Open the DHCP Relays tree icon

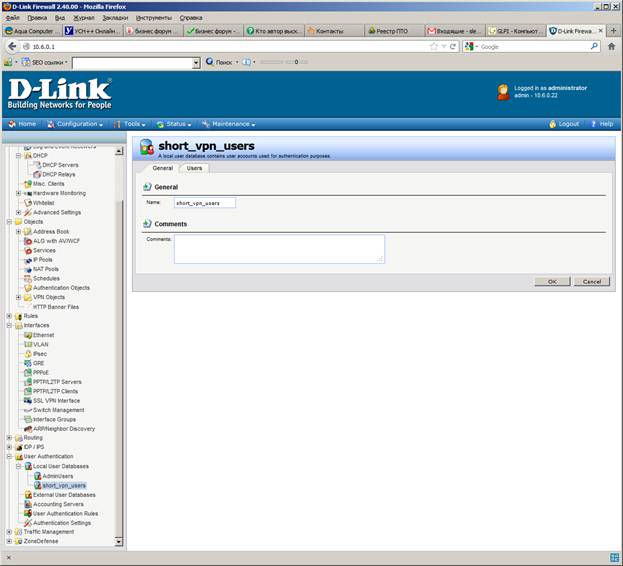(x=37, y=174)
